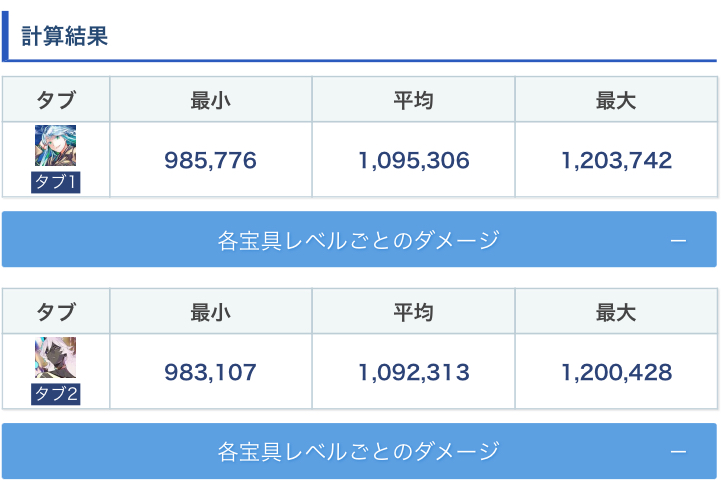Click the タブ1 label badge
Viewport: 727px width, 504px height.
pos(55,182)
